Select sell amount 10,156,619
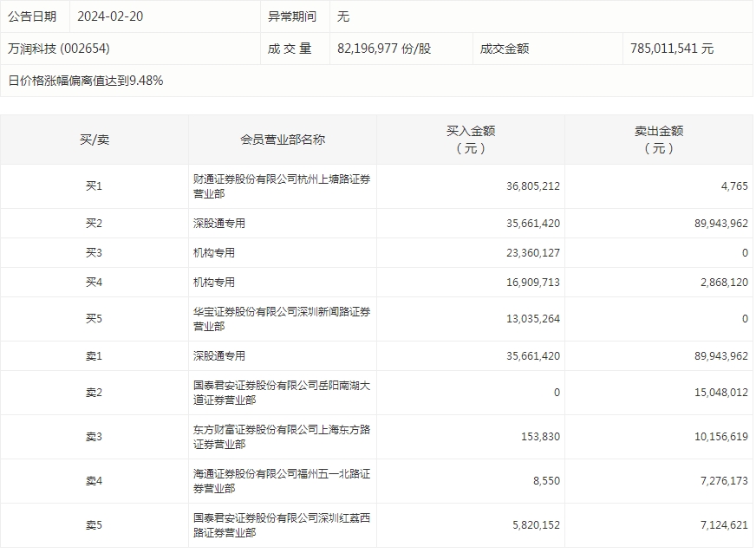 tap(720, 437)
